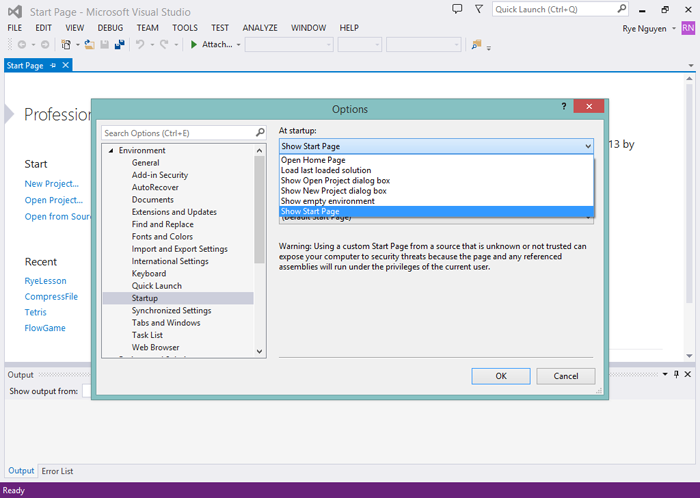Viewport: 700px width, 498px height.
Task: Open the New Project toolbar dropdown arrow
Action: point(77,45)
